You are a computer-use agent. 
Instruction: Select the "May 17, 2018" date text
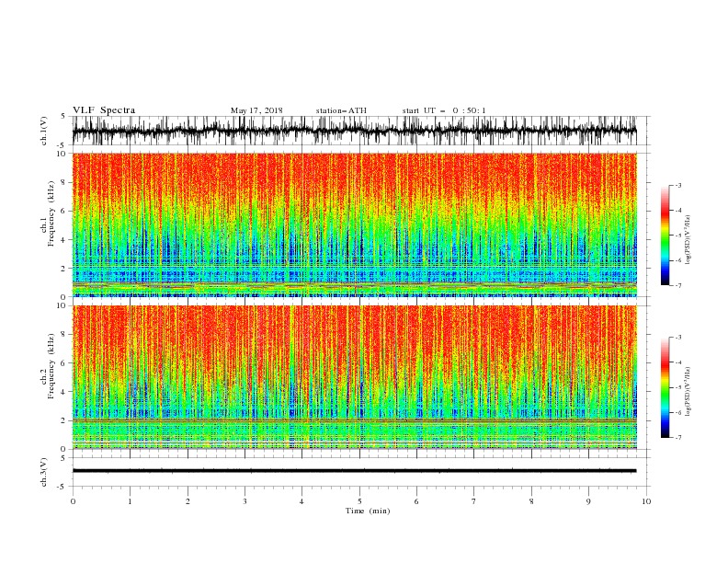(256, 110)
